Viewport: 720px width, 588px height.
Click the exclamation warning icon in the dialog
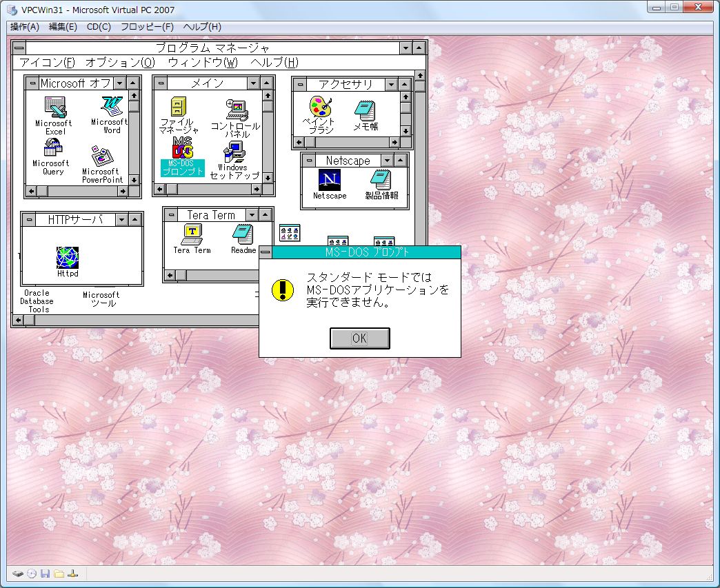[x=282, y=290]
